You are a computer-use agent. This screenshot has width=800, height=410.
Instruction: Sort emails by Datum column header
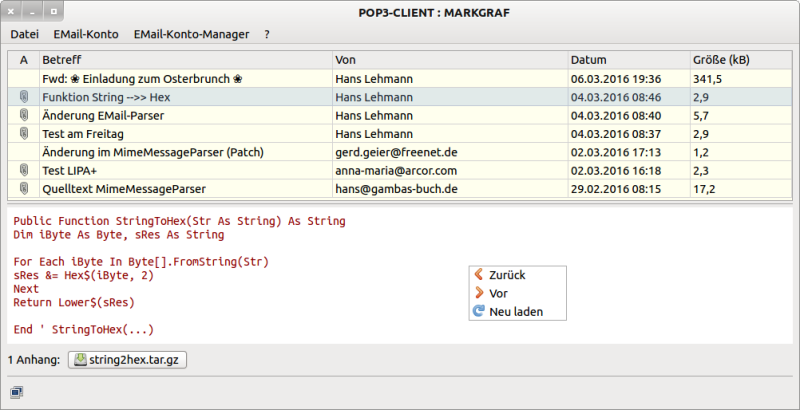point(588,60)
